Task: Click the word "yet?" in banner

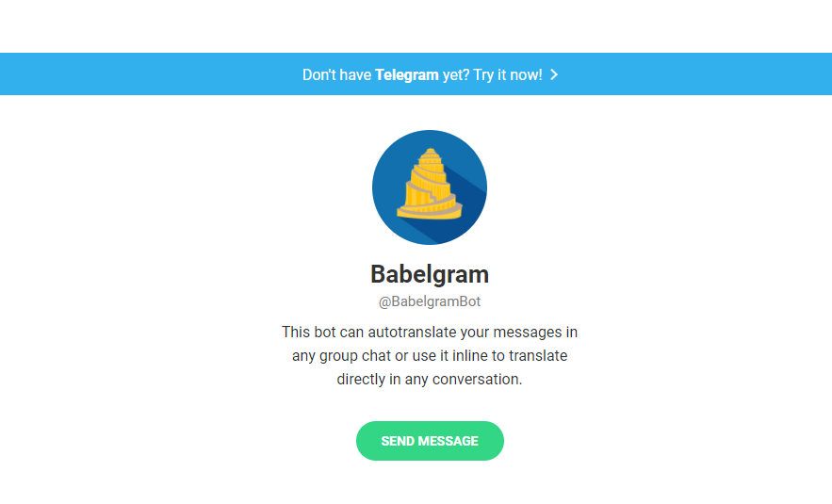Action: pos(456,74)
